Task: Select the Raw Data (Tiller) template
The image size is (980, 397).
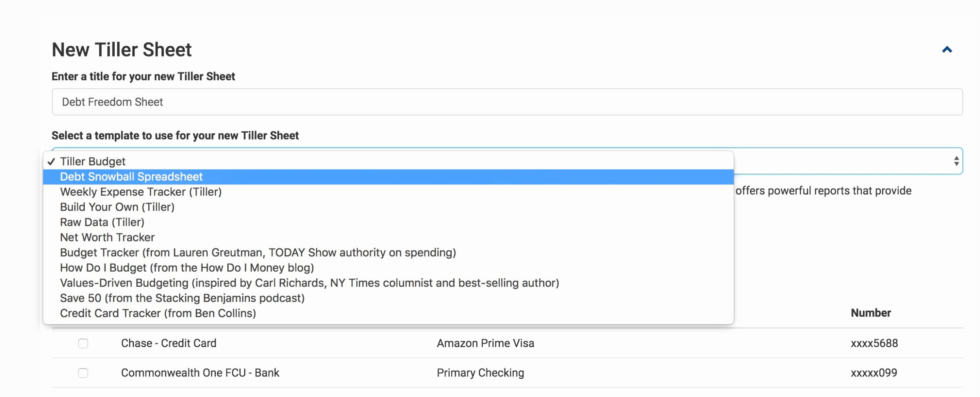Action: point(102,222)
